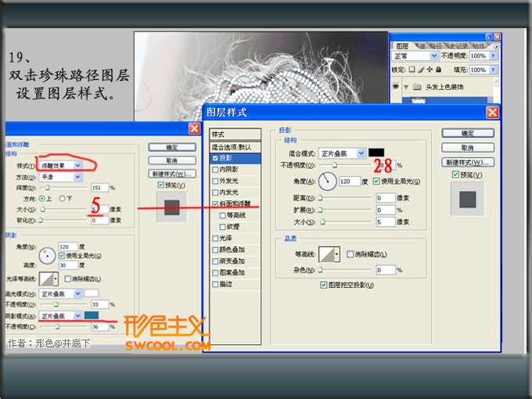Click the lock image pixels brush icon
Image resolution: width=532 pixels, height=399 pixels.
tap(421, 70)
